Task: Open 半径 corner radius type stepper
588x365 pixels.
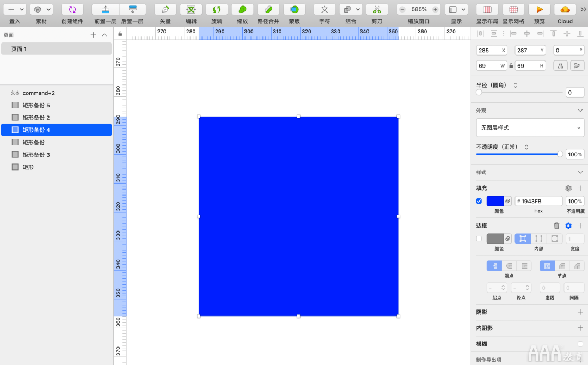Action: [515, 85]
